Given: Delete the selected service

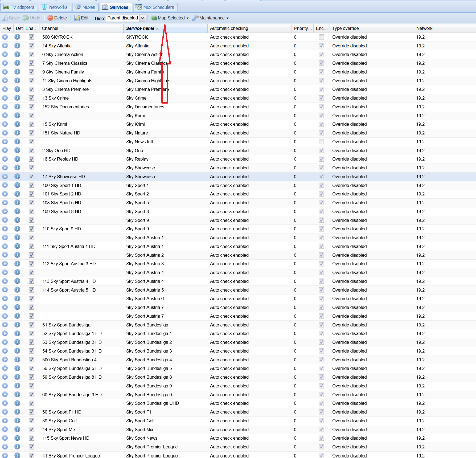Looking at the screenshot, I should coord(57,18).
